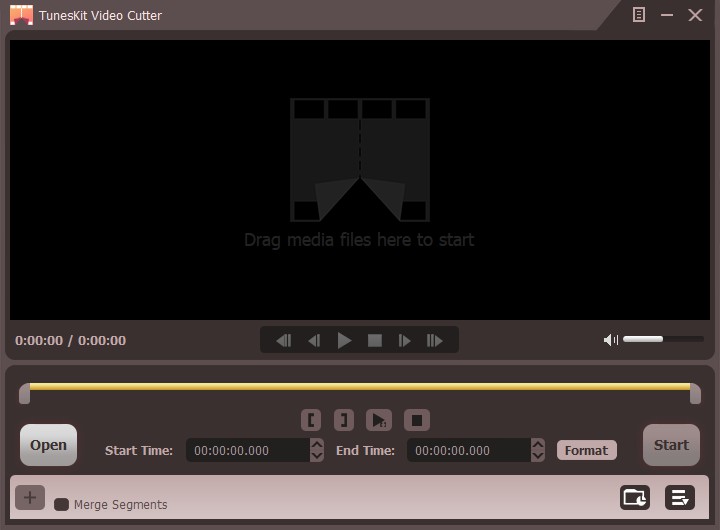Show the converted file list
This screenshot has height=530, width=720.
680,497
